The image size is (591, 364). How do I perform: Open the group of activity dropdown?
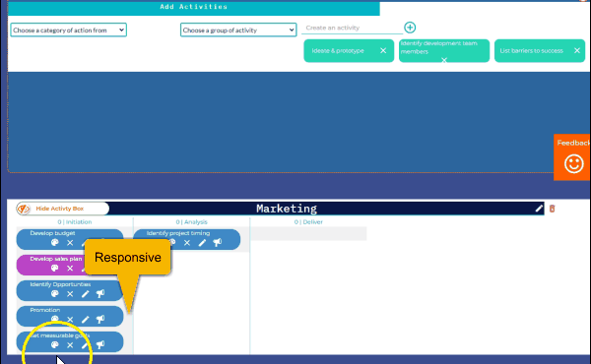coord(238,30)
